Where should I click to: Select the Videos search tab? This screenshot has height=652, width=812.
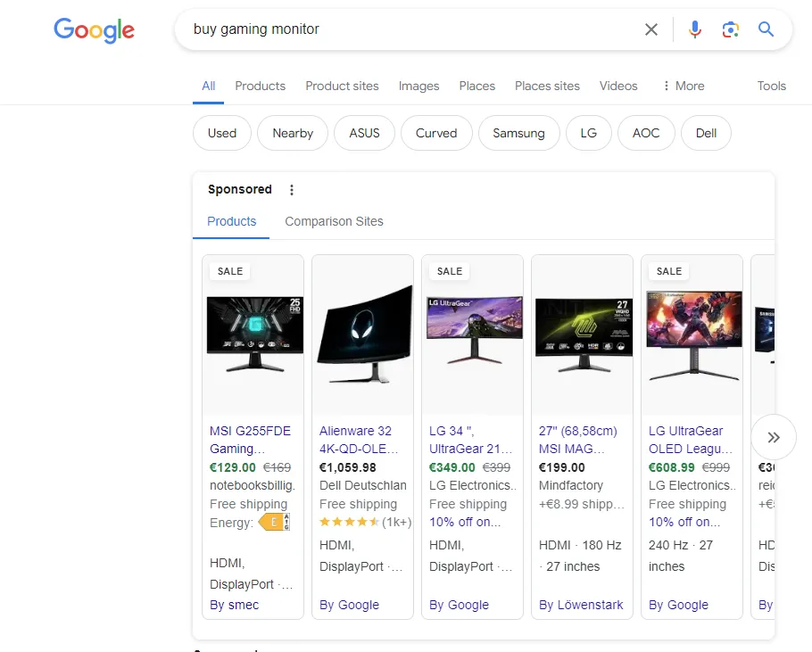coord(618,86)
